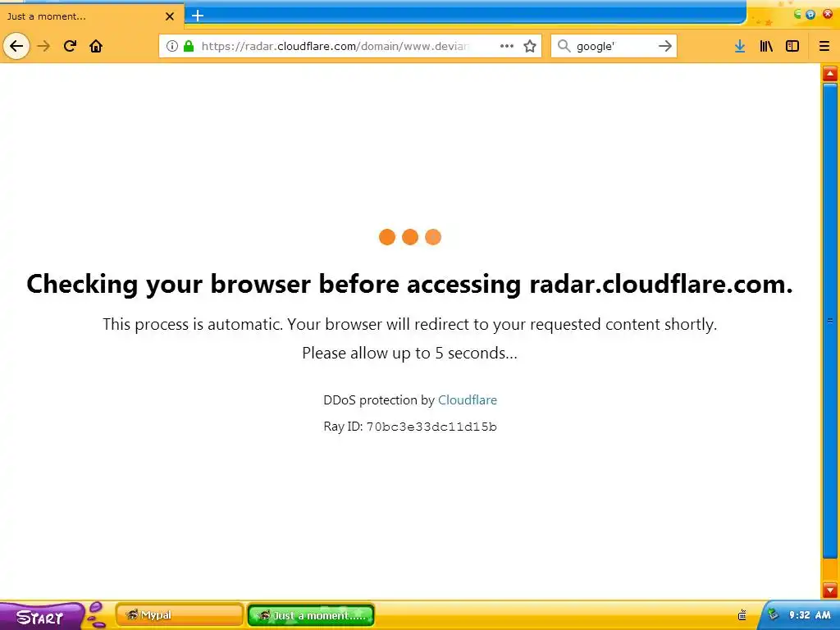This screenshot has width=840, height=630.
Task: Click the search box containing google'
Action: tap(614, 46)
